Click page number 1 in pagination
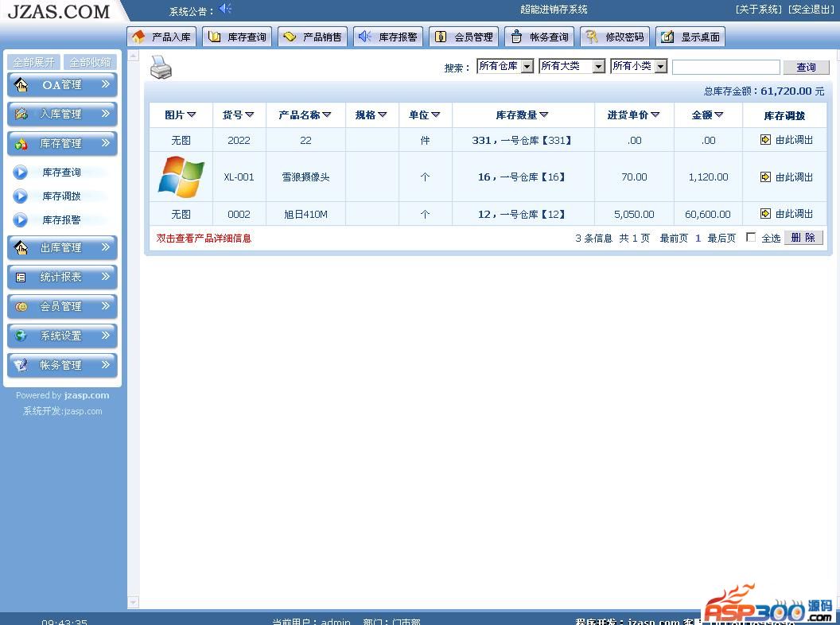Viewport: 840px width, 625px height. [698, 238]
